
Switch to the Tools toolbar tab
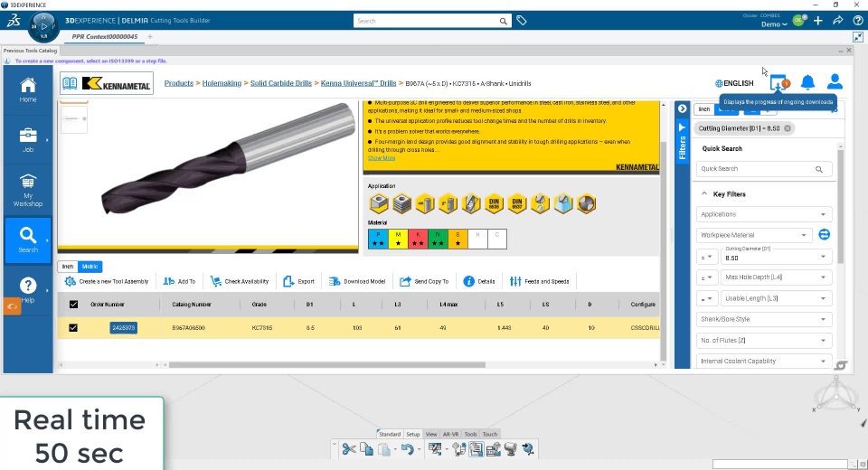pyautogui.click(x=470, y=434)
